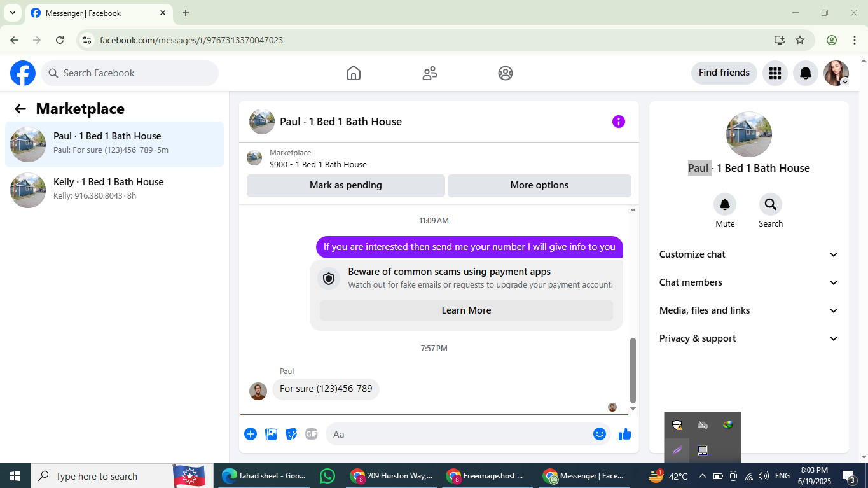Open the Friends icon in top navigation
The width and height of the screenshot is (868, 488).
pyautogui.click(x=430, y=73)
